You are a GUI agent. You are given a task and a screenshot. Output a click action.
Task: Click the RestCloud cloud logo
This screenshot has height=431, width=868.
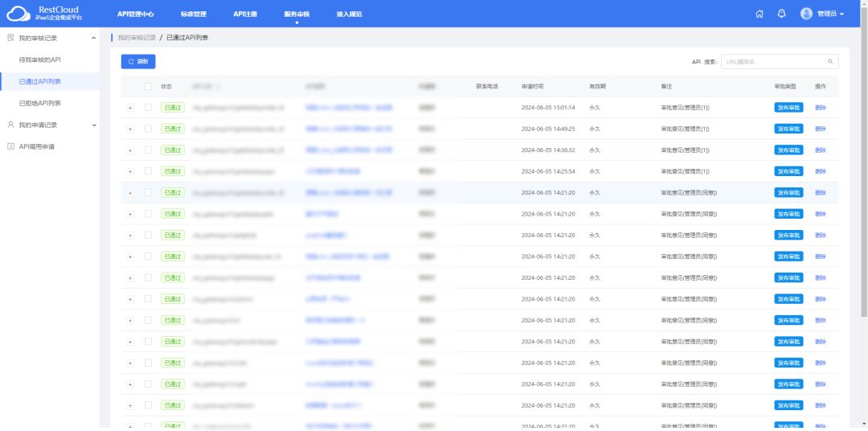17,14
